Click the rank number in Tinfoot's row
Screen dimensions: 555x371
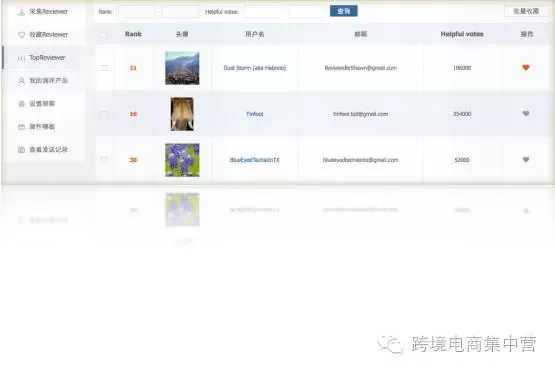click(133, 114)
